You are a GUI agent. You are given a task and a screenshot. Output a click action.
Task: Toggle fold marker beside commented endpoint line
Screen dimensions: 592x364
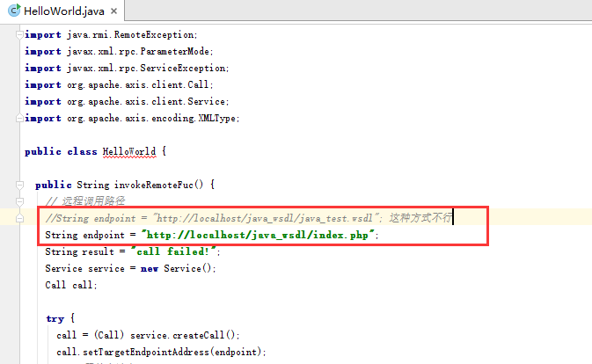(19, 218)
